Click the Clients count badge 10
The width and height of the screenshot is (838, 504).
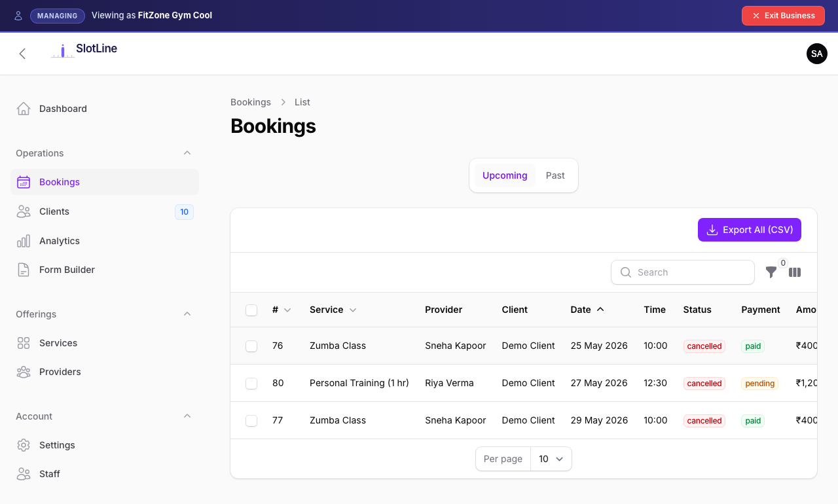click(184, 211)
